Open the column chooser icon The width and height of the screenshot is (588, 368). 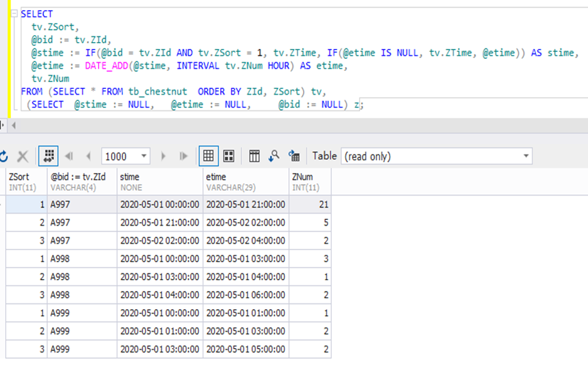pos(254,156)
